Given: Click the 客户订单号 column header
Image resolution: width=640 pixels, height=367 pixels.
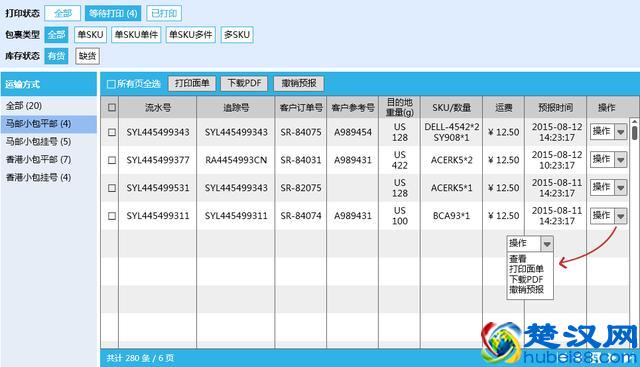Looking at the screenshot, I should (301, 107).
